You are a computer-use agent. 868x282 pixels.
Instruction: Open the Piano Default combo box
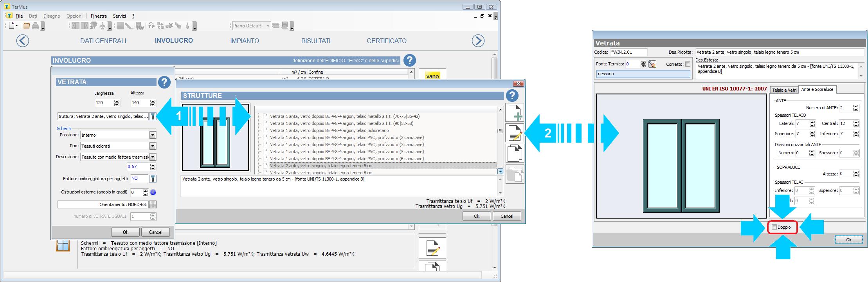click(268, 26)
